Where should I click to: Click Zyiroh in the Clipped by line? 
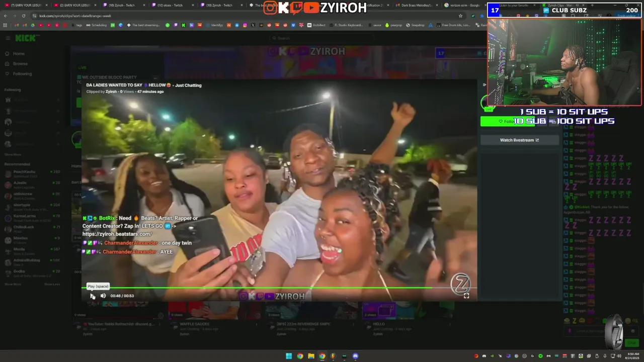point(111,92)
